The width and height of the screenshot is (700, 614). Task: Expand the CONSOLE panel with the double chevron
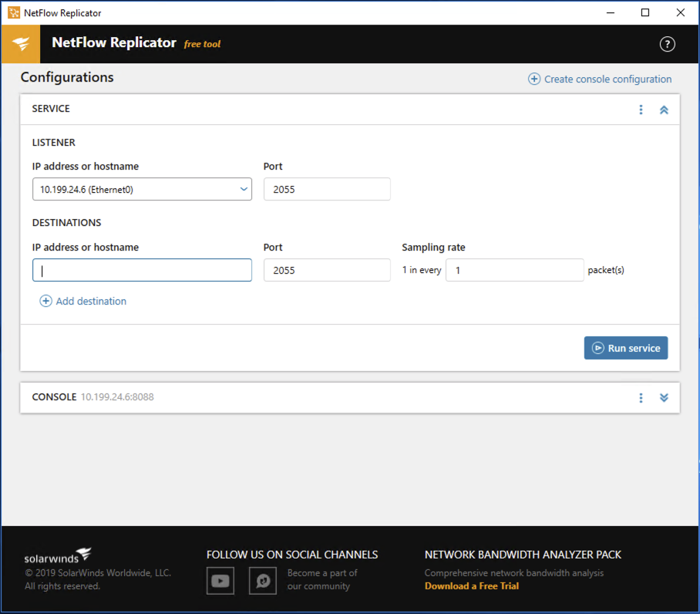pos(664,397)
